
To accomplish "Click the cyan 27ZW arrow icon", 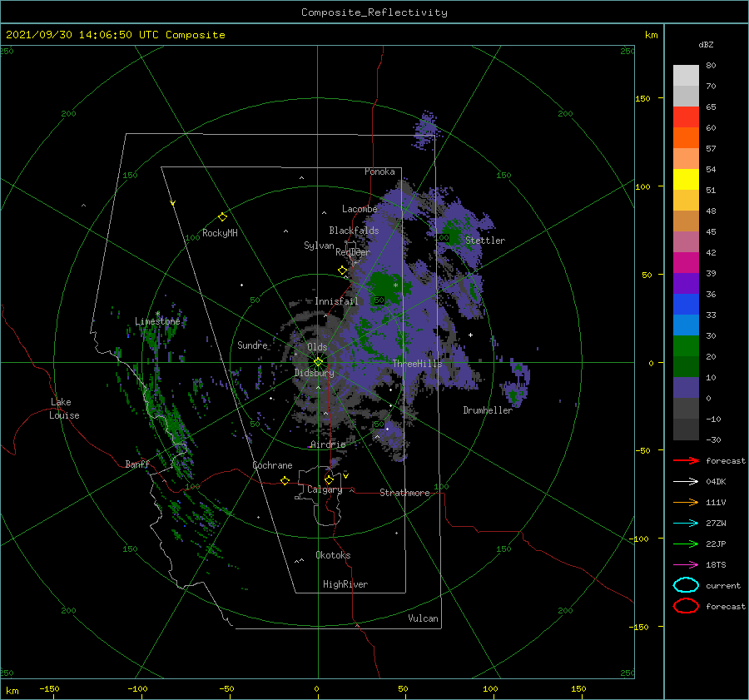I will [686, 524].
